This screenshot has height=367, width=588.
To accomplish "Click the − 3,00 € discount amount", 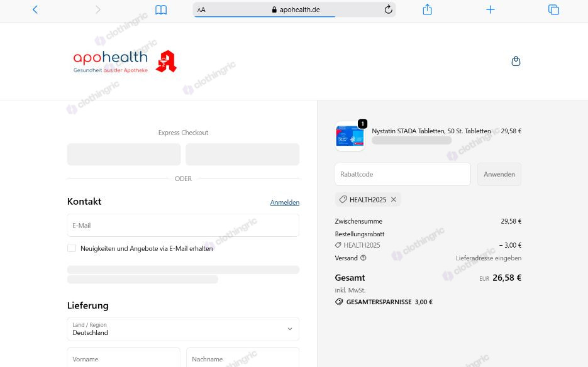I will 511,245.
